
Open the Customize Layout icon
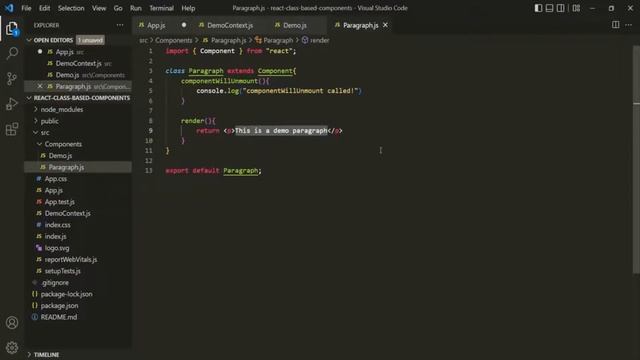576,8
